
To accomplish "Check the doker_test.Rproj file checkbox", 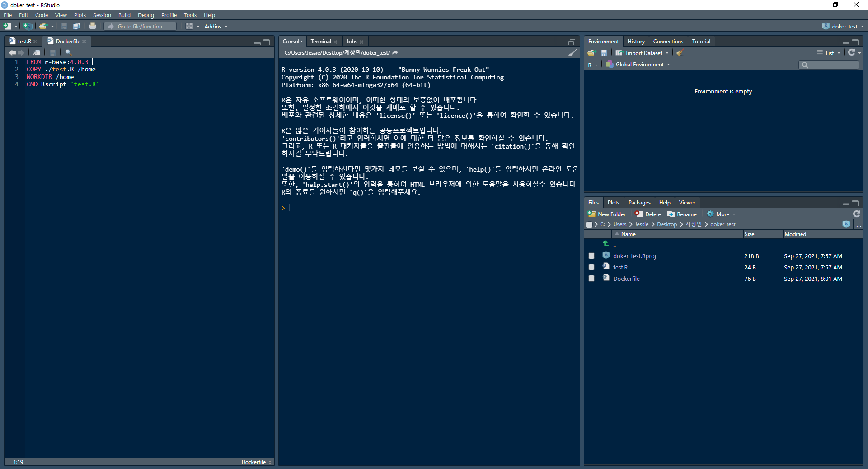I will 591,256.
